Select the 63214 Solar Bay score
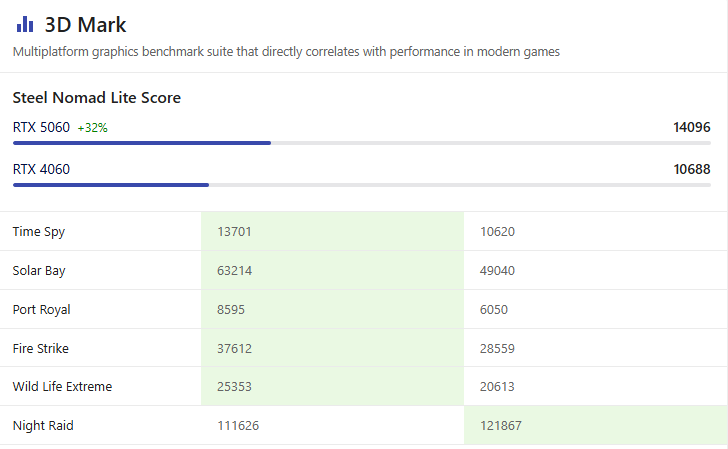This screenshot has width=728, height=449. coord(235,270)
